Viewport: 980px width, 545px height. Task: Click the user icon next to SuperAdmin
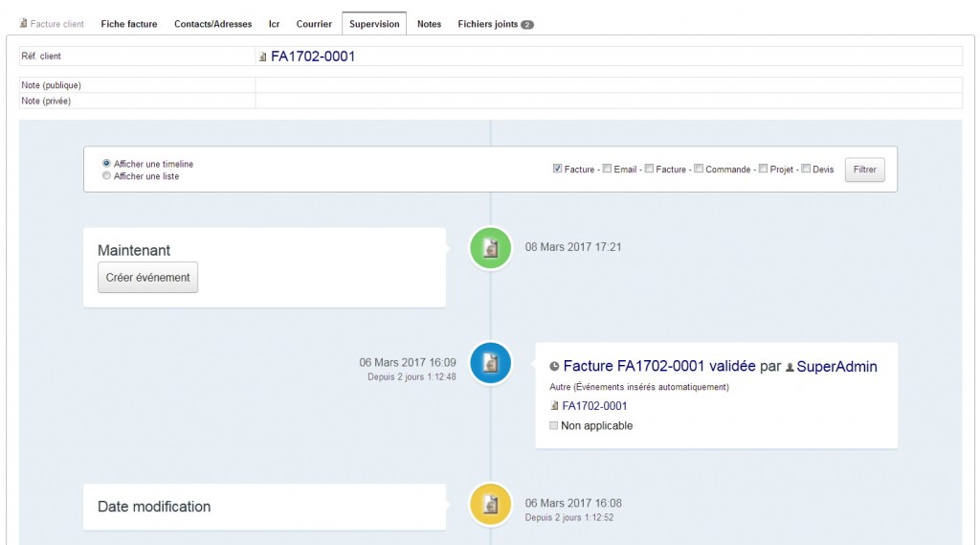coord(790,367)
